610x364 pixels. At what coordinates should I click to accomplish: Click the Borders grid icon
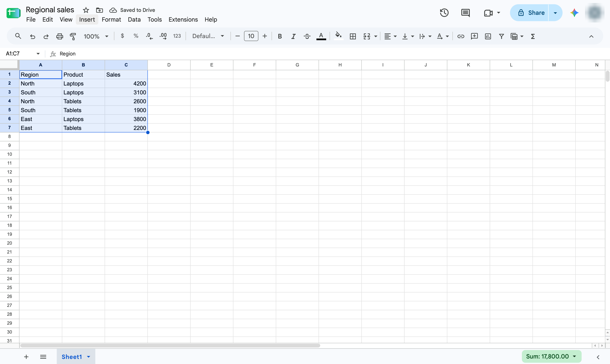point(353,36)
